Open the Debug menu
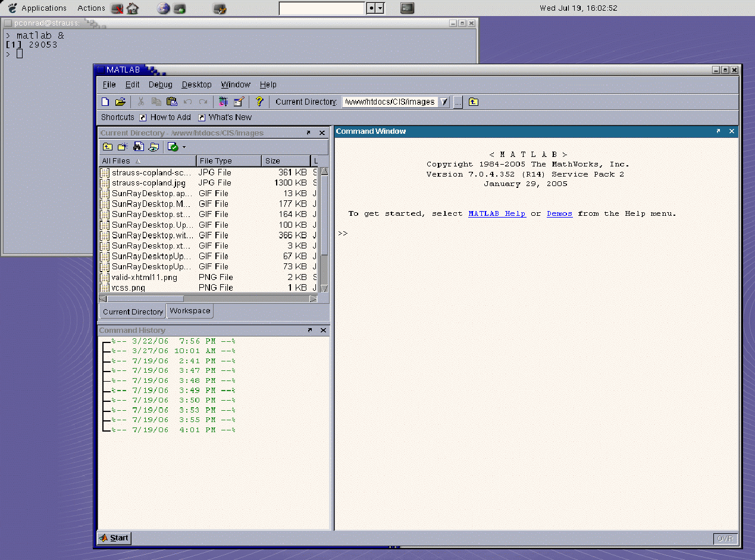The height and width of the screenshot is (560, 755). (161, 84)
